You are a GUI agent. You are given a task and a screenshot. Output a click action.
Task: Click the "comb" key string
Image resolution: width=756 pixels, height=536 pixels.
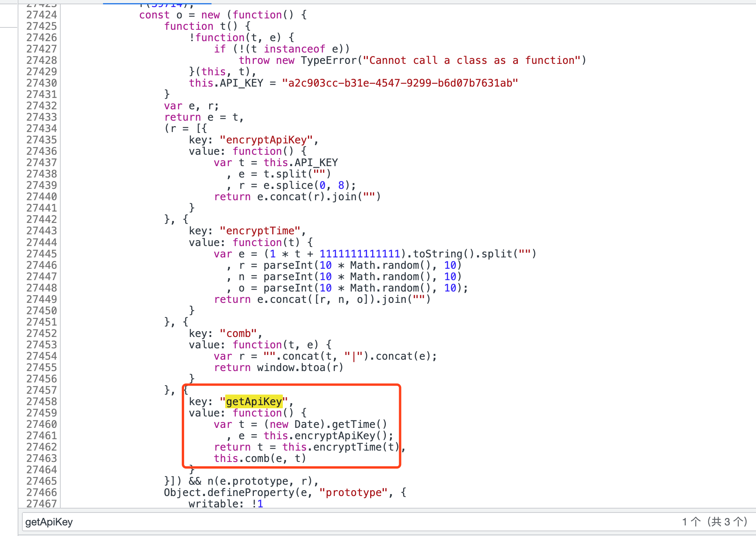(239, 333)
